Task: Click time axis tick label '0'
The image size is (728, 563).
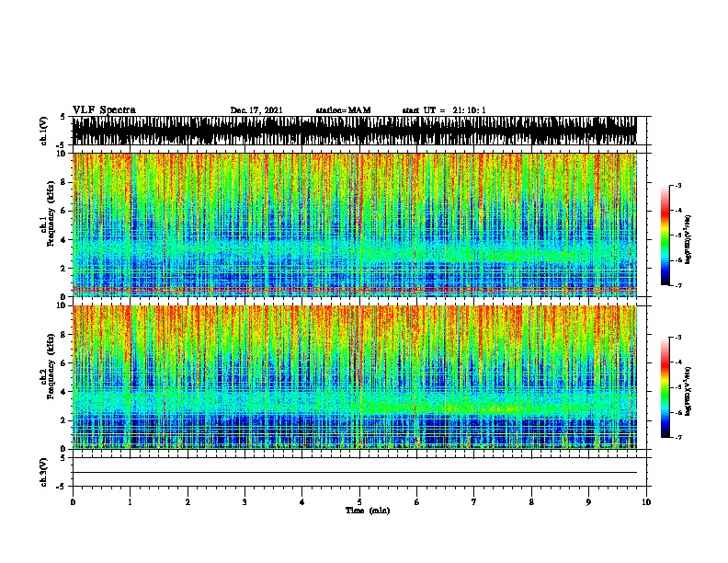Action: pyautogui.click(x=73, y=501)
